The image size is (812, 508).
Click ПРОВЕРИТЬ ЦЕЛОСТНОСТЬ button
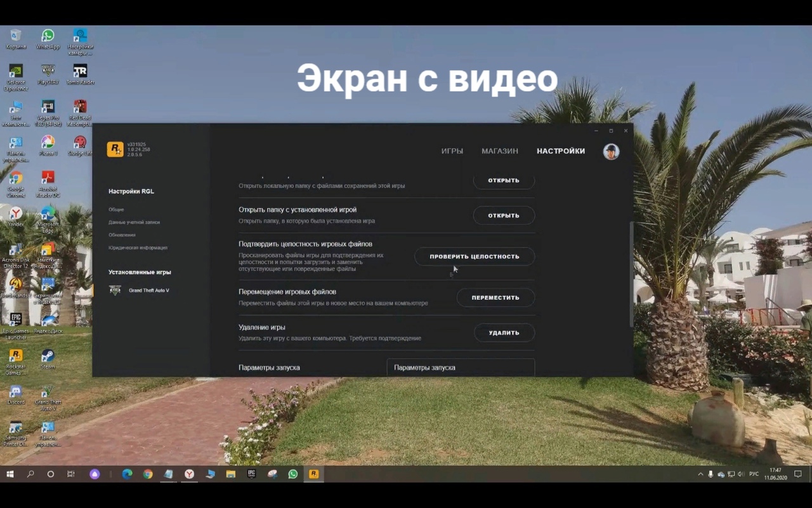pyautogui.click(x=475, y=257)
